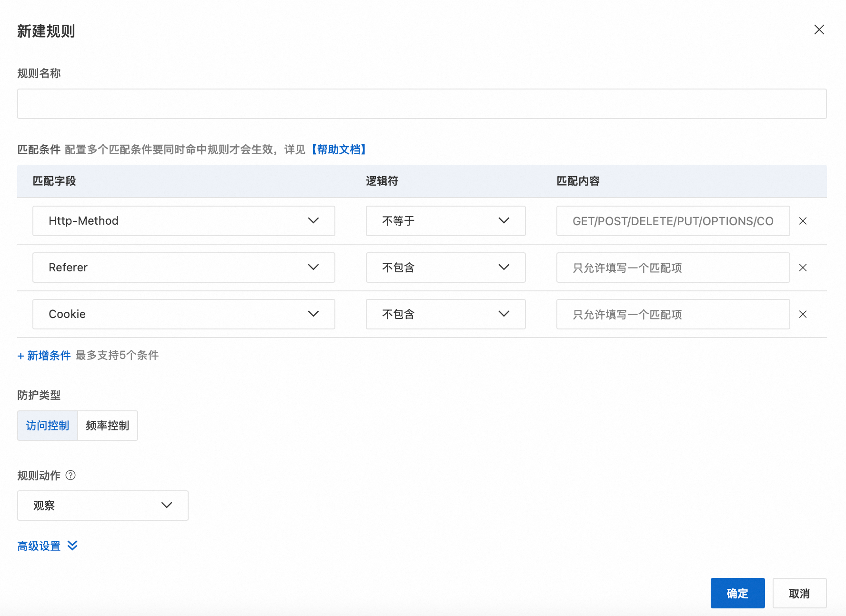846x616 pixels.
Task: Click the 取消 button
Action: pos(799,593)
